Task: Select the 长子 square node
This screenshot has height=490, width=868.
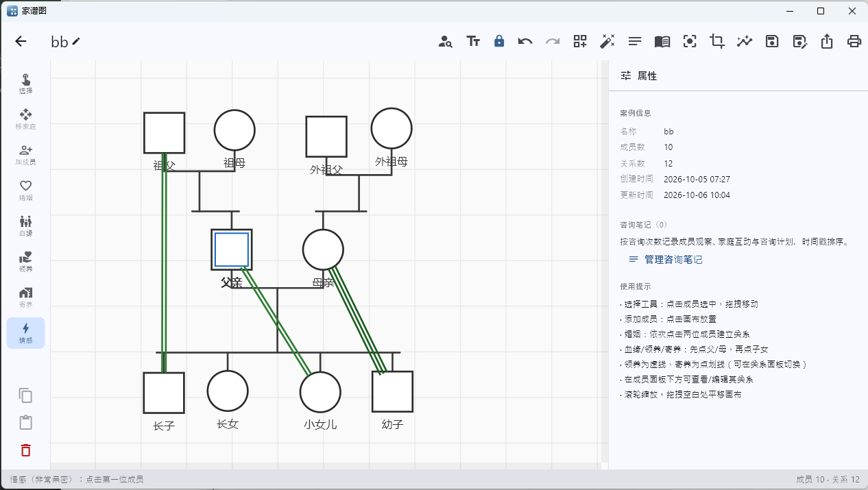Action: 164,393
